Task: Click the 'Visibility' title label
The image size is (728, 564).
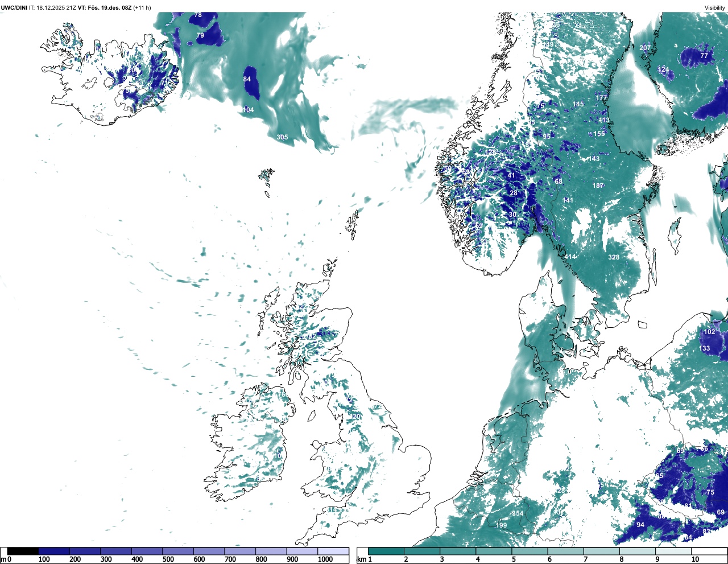Action: coord(715,8)
